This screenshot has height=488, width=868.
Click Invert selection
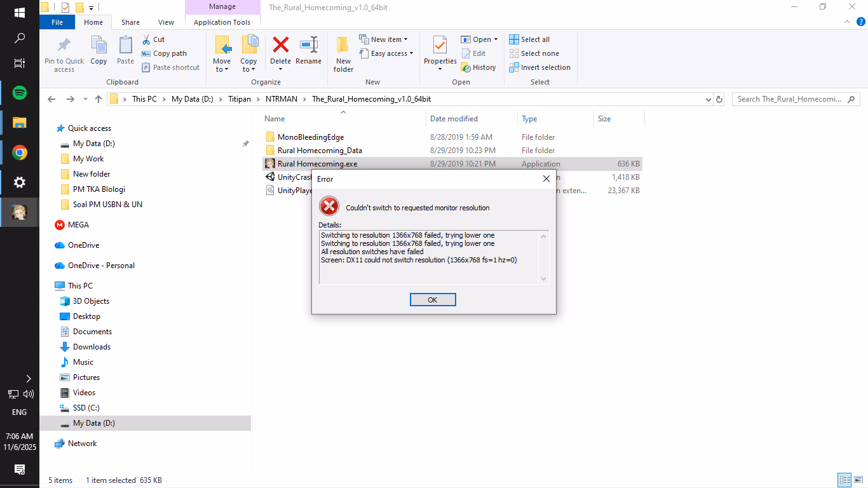click(x=540, y=67)
